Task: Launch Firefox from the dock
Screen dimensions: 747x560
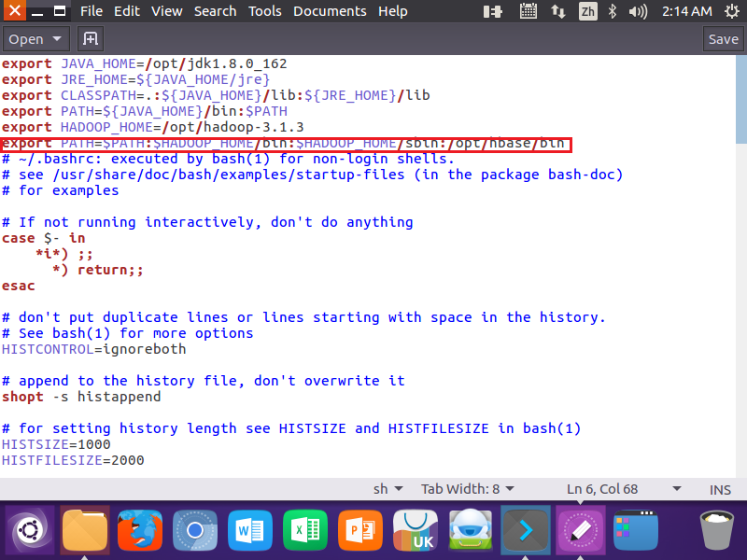Action: [x=140, y=530]
